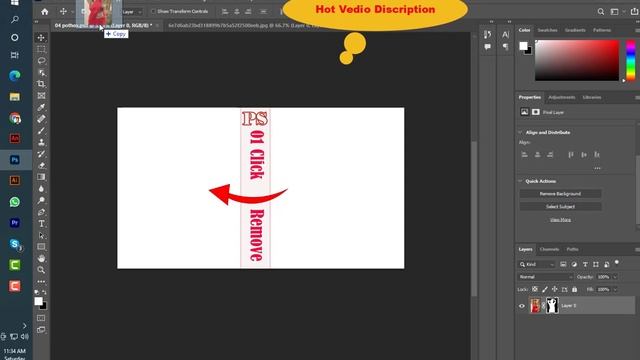The width and height of the screenshot is (640, 360).
Task: Select the Eyedropper tool
Action: click(41, 107)
